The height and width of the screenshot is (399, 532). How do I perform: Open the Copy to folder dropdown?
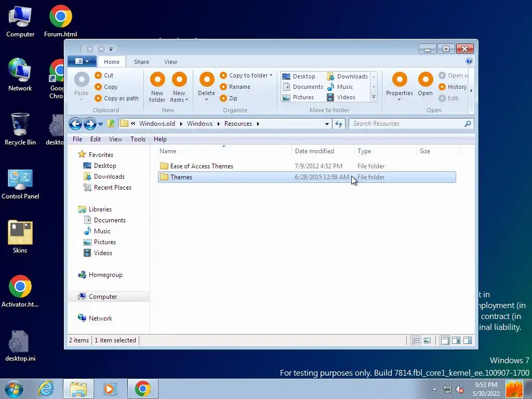tap(246, 75)
